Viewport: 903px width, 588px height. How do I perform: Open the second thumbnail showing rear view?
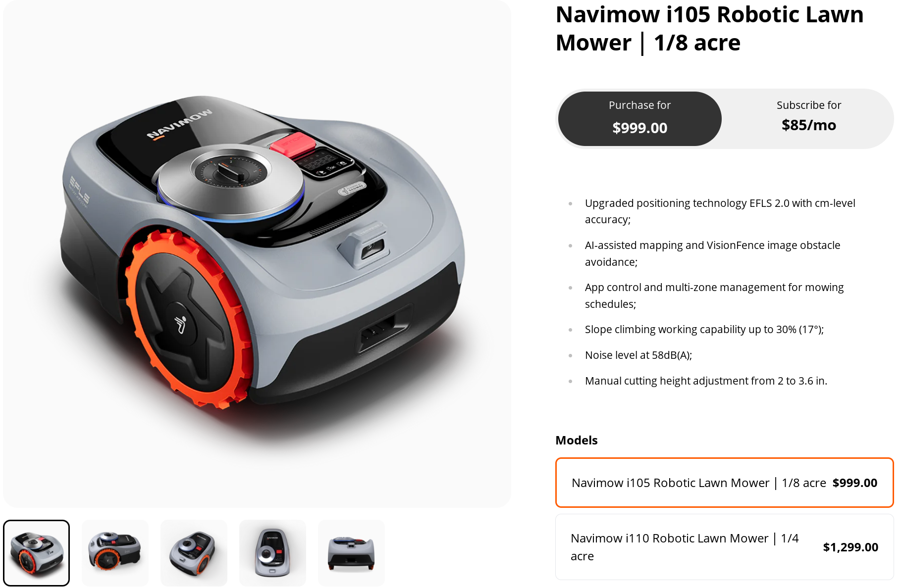[115, 553]
